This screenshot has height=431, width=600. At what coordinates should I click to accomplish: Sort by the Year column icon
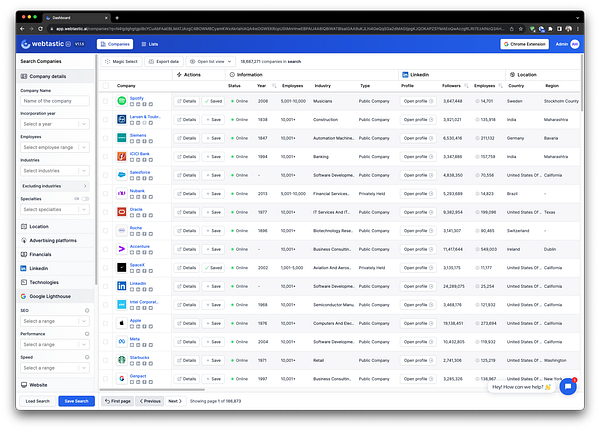point(274,86)
